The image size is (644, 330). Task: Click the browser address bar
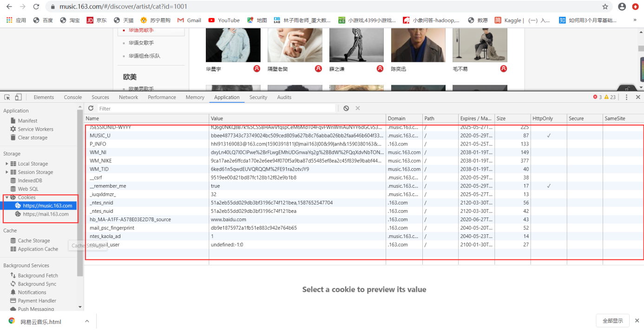coord(325,7)
